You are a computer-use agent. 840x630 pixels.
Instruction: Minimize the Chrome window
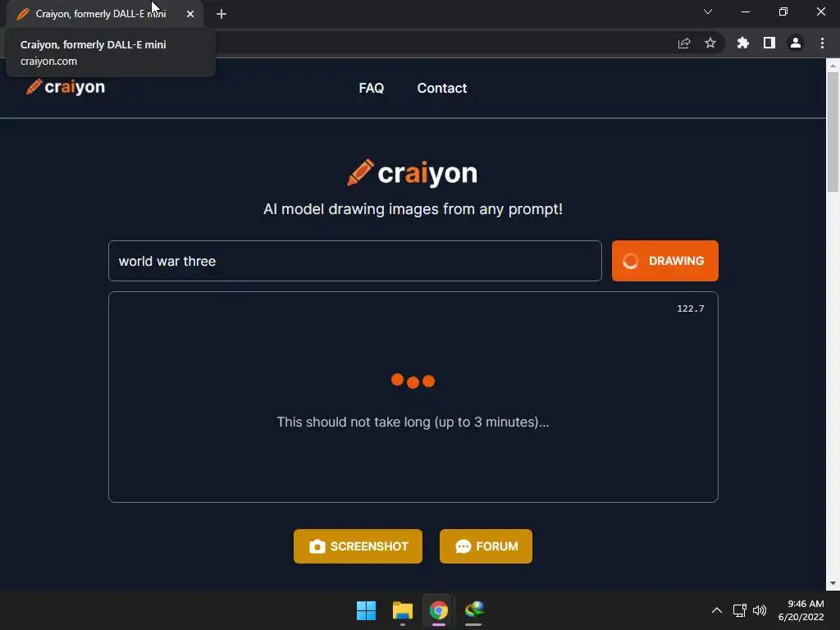[x=746, y=11]
